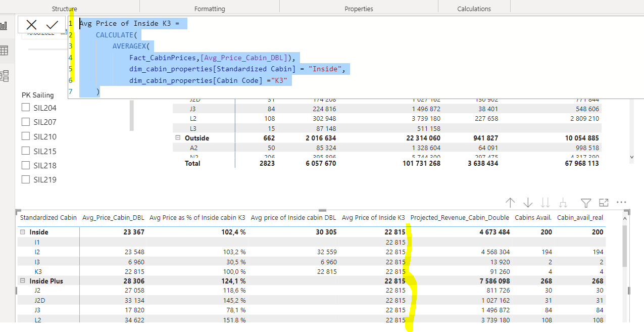Viewport: 644px width, 332px height.
Task: Open visual filters funnel icon
Action: (x=586, y=203)
